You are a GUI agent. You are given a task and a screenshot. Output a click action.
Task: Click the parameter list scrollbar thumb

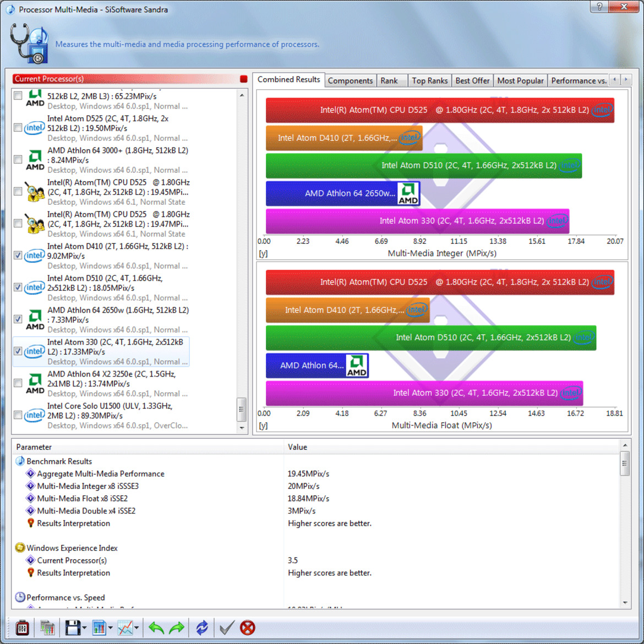625,463
